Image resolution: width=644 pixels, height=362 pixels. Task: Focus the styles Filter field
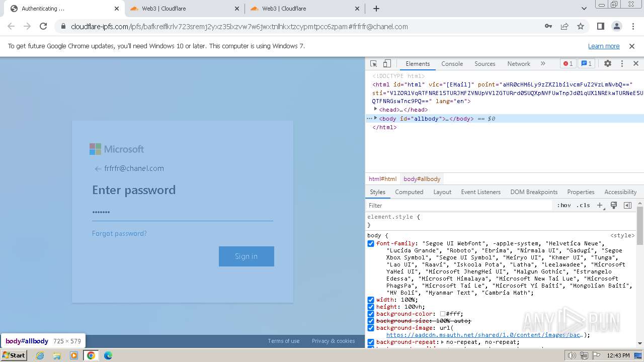click(x=459, y=206)
